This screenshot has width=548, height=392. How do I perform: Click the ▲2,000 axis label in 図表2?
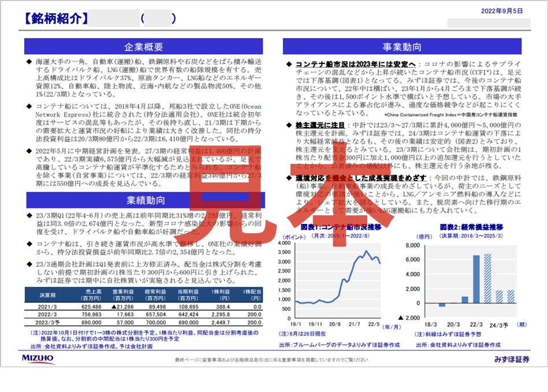[x=409, y=318]
